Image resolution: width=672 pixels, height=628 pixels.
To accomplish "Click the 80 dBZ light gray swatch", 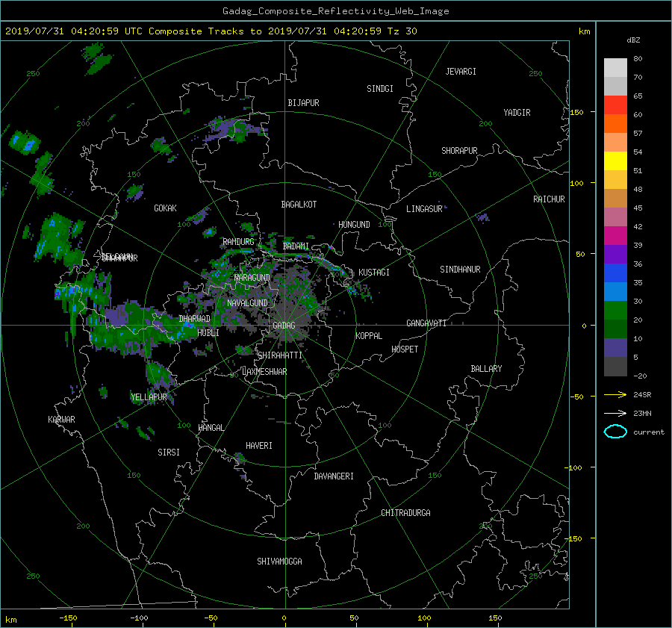I will pos(615,67).
